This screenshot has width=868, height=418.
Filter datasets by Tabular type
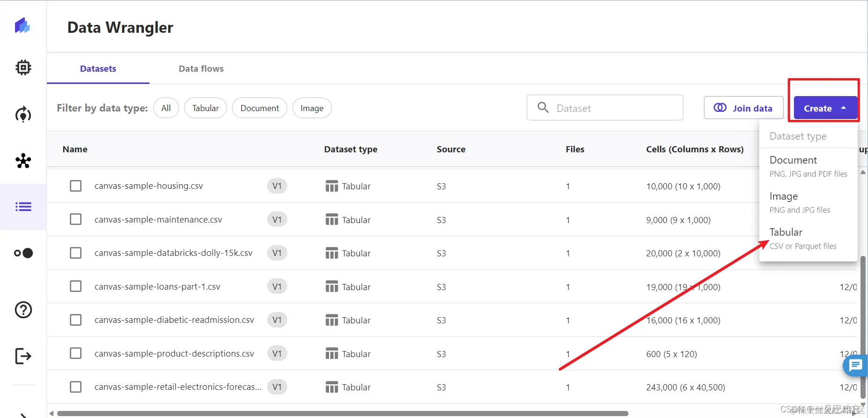205,108
